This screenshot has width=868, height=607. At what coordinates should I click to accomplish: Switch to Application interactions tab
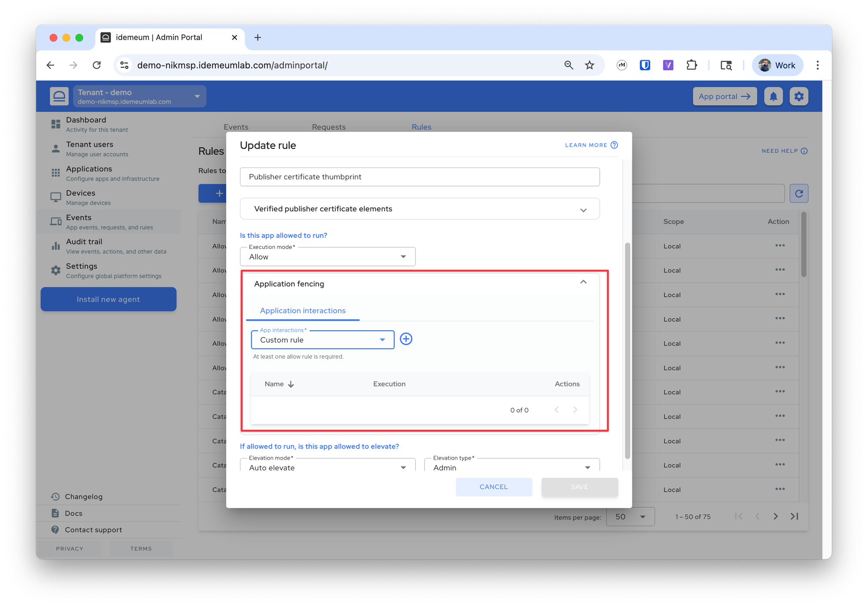tap(302, 311)
